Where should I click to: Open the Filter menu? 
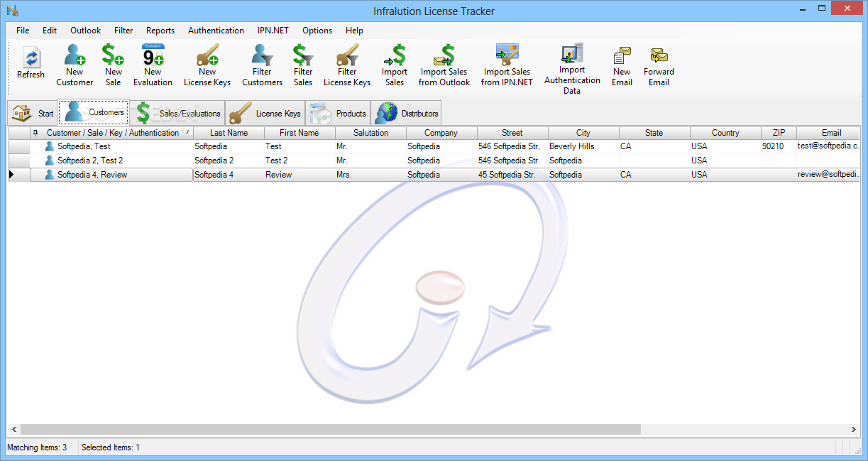pos(123,31)
